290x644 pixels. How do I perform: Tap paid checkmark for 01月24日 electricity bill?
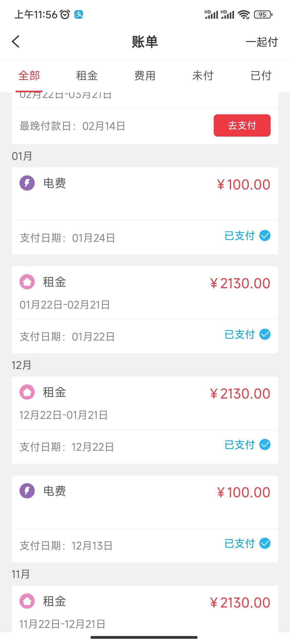coord(265,236)
